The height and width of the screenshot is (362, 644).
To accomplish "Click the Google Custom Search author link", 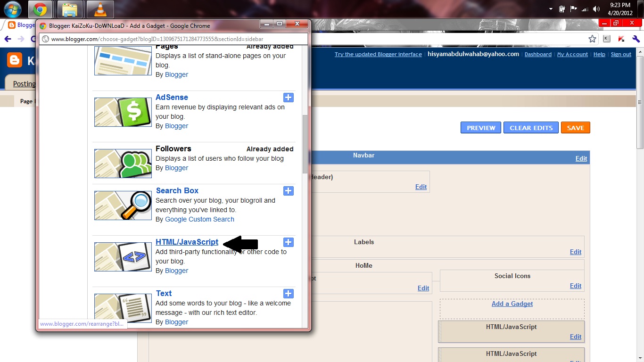I will coord(199,219).
